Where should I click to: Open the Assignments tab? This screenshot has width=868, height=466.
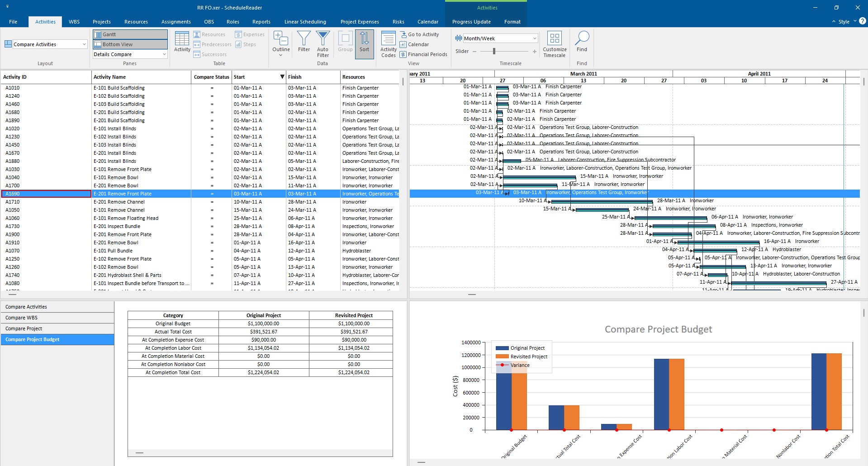click(176, 22)
